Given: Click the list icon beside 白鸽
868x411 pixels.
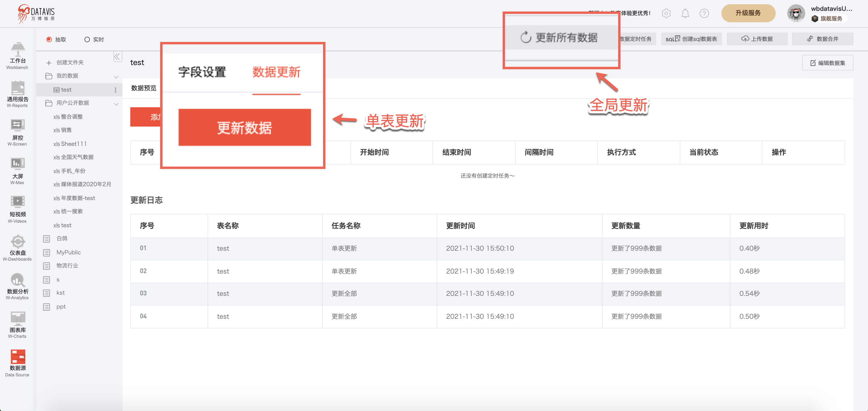Looking at the screenshot, I should coord(46,239).
